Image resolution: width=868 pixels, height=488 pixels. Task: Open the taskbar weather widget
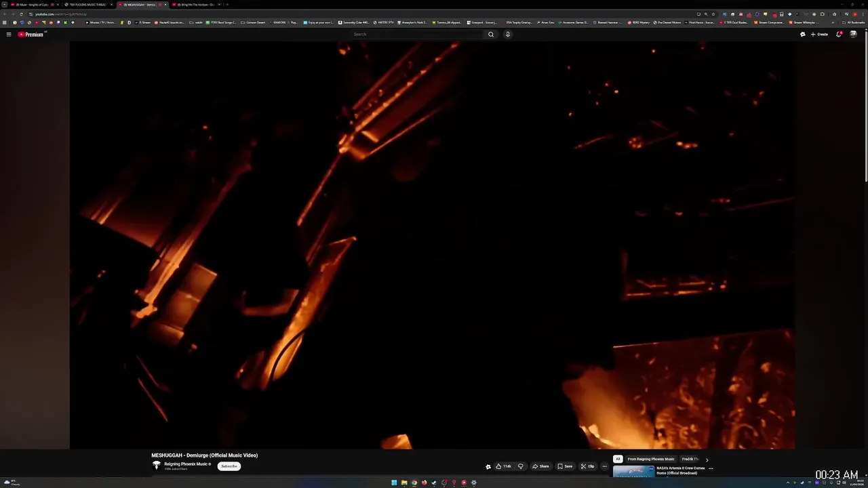[12, 483]
